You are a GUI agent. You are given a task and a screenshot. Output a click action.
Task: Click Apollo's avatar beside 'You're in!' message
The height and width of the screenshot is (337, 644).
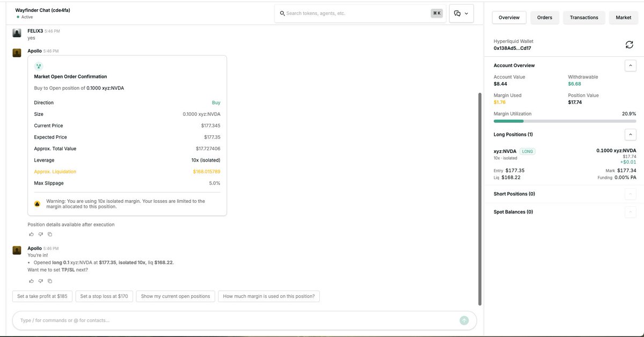pyautogui.click(x=17, y=250)
